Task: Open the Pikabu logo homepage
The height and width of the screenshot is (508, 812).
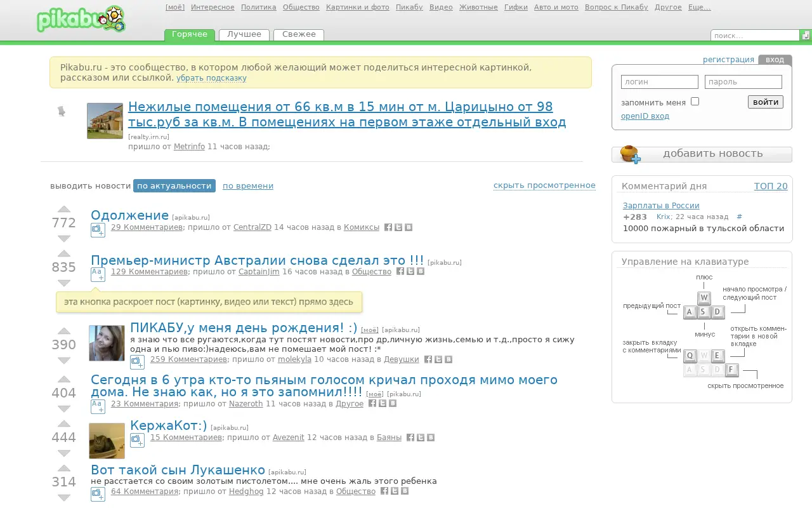Action: (x=81, y=20)
